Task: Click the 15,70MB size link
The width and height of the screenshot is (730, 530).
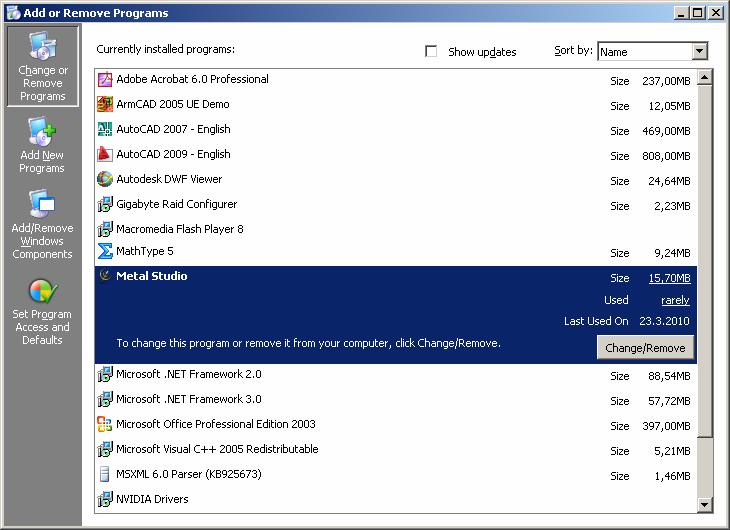Action: 669,278
